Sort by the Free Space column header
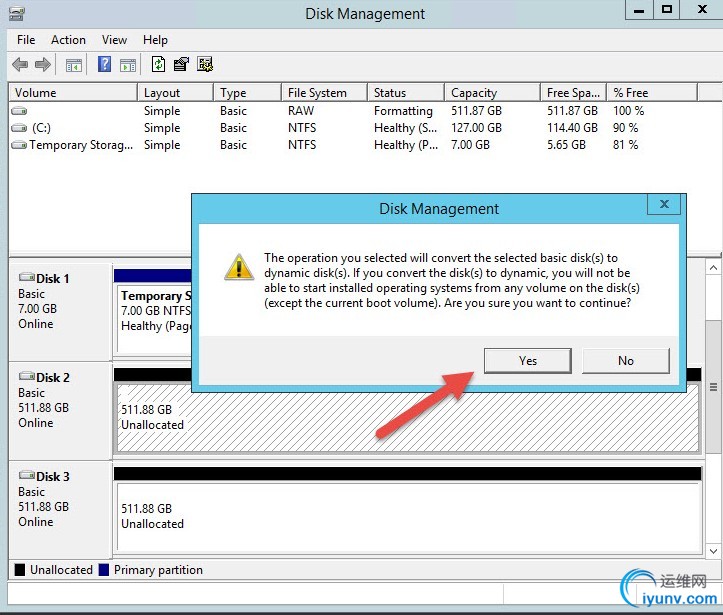Viewport: 723px width, 615px height. click(574, 93)
